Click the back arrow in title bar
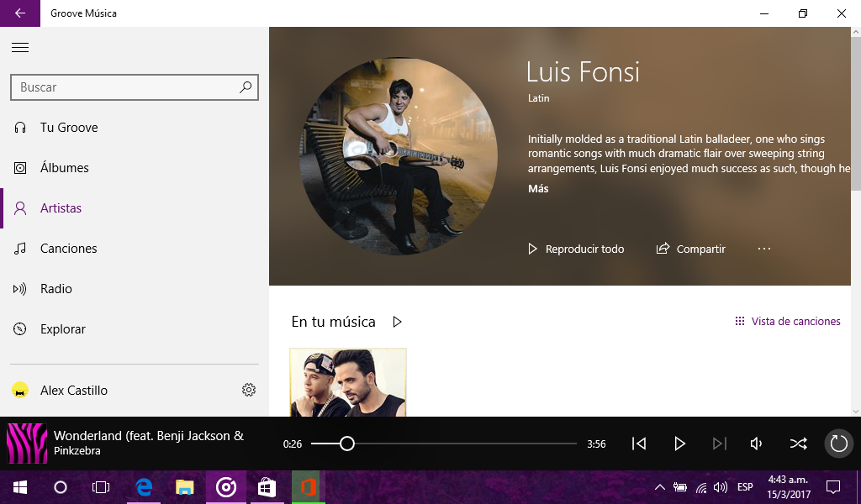This screenshot has width=861, height=504. coord(20,13)
